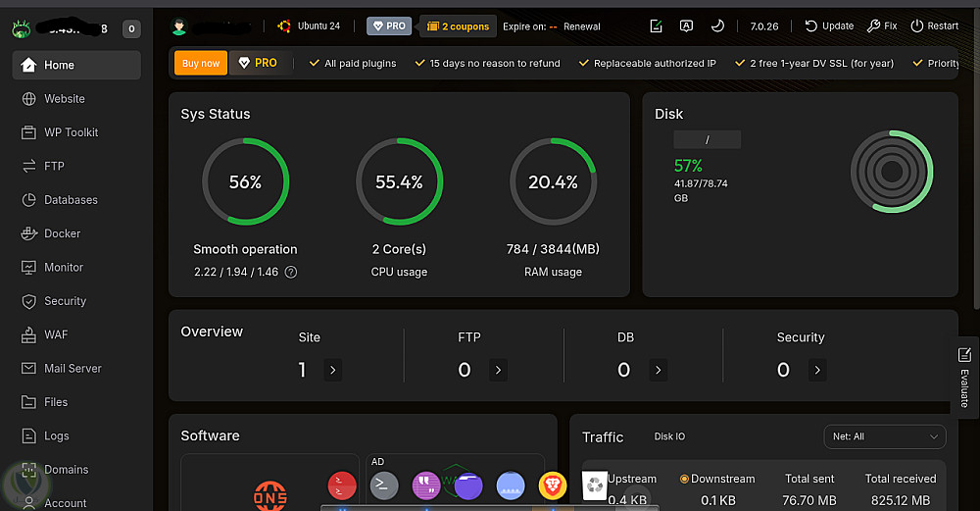Click the PRO button beside Buy now
The height and width of the screenshot is (511, 980).
point(259,63)
